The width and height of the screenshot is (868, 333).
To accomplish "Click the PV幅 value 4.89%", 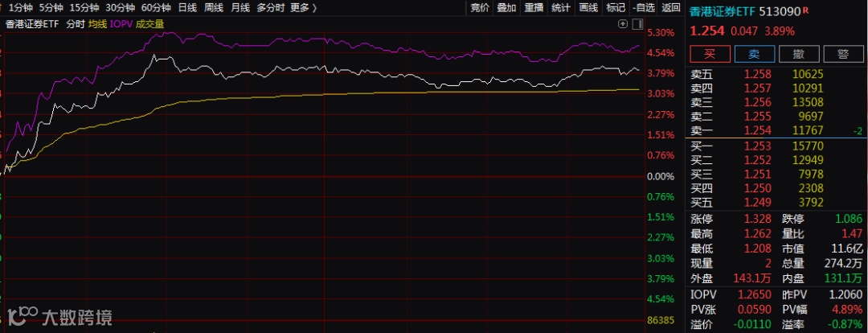I will [x=850, y=310].
